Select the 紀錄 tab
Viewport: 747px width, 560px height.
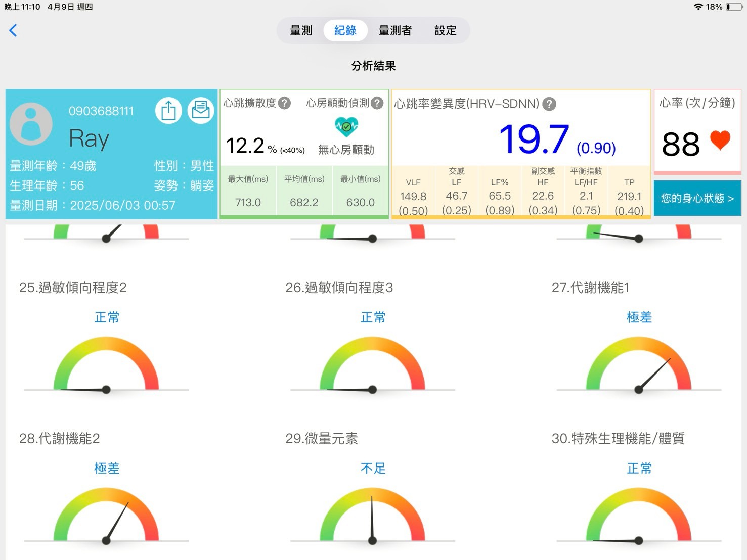point(345,31)
